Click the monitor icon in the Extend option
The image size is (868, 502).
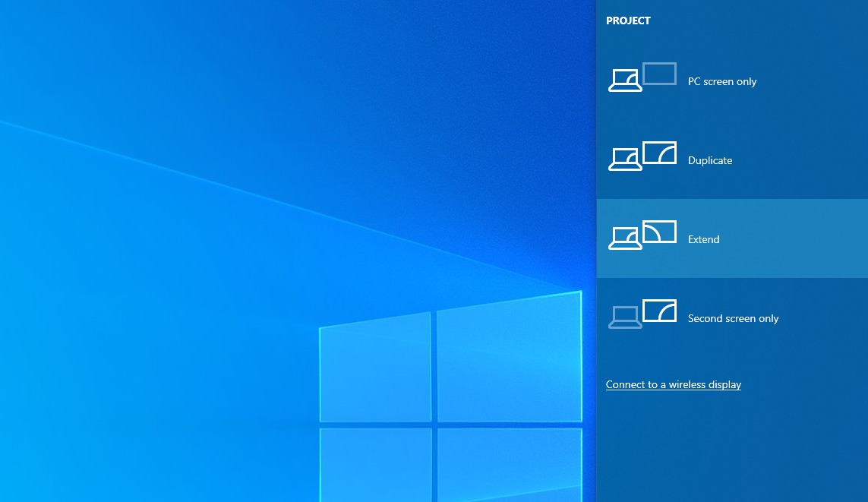659,232
